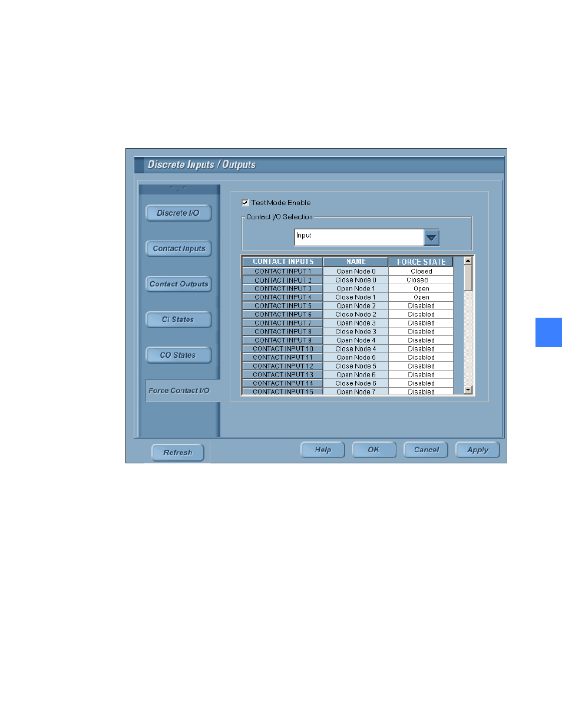Confirm with the OK button
Screen dimensions: 562x728
click(x=374, y=450)
